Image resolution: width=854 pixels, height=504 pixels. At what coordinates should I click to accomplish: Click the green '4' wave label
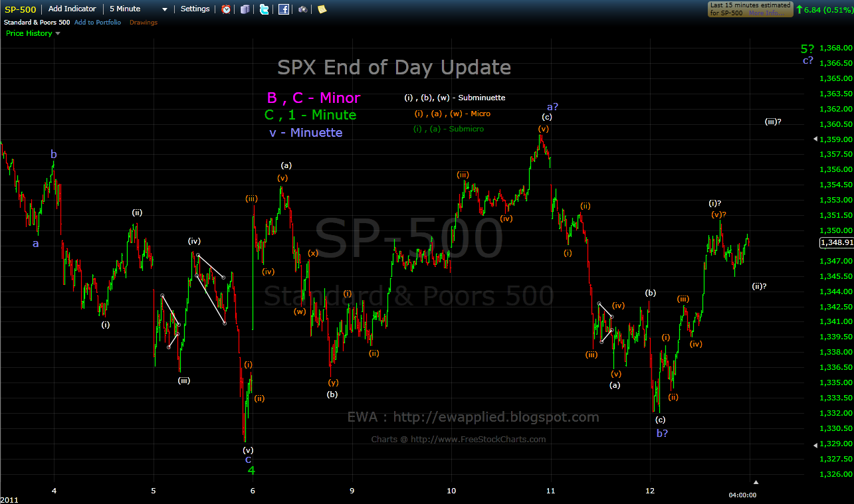(252, 471)
